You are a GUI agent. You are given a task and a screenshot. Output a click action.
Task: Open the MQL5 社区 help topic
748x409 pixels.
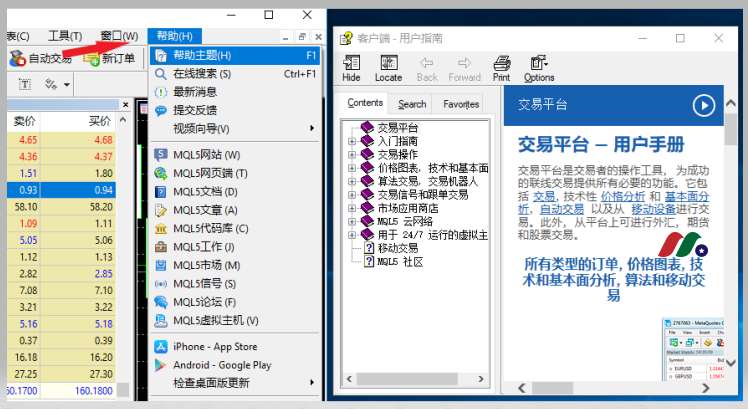(400, 262)
